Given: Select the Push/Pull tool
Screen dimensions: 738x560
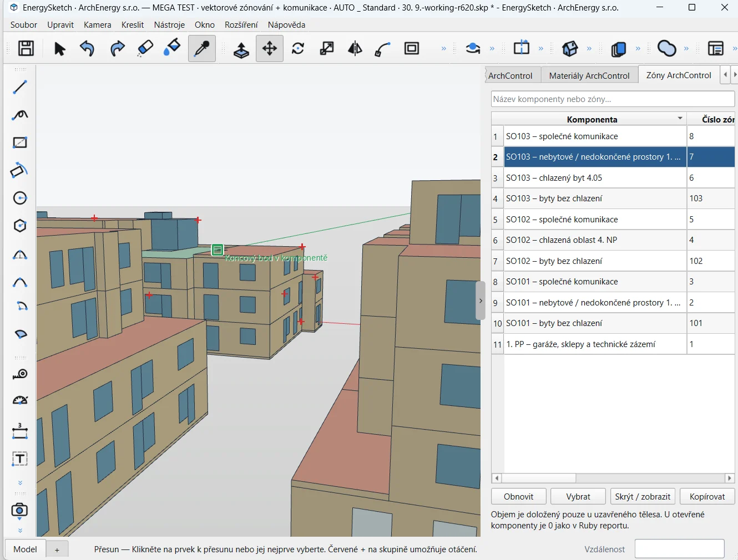Looking at the screenshot, I should click(x=241, y=49).
